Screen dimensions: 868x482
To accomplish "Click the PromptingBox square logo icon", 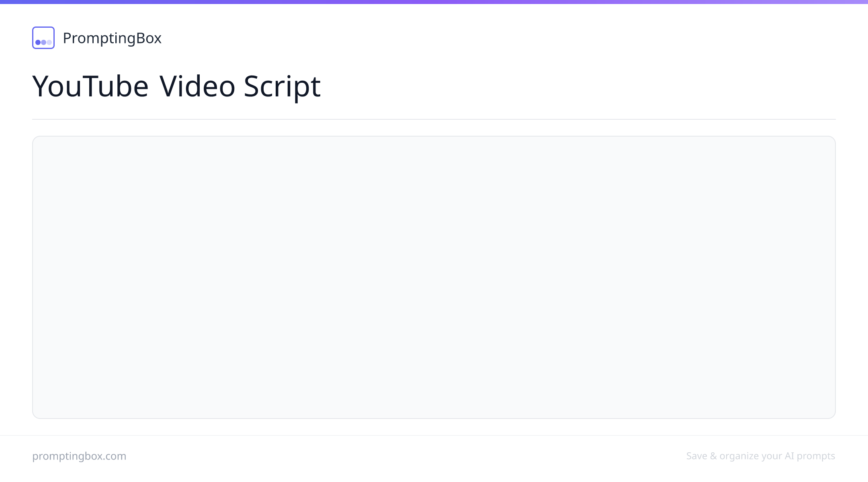I will click(43, 38).
